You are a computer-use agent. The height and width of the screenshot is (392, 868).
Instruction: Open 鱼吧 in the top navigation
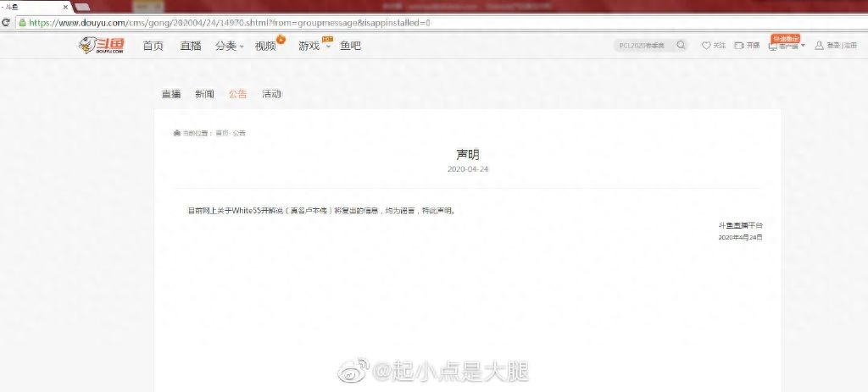pos(350,46)
